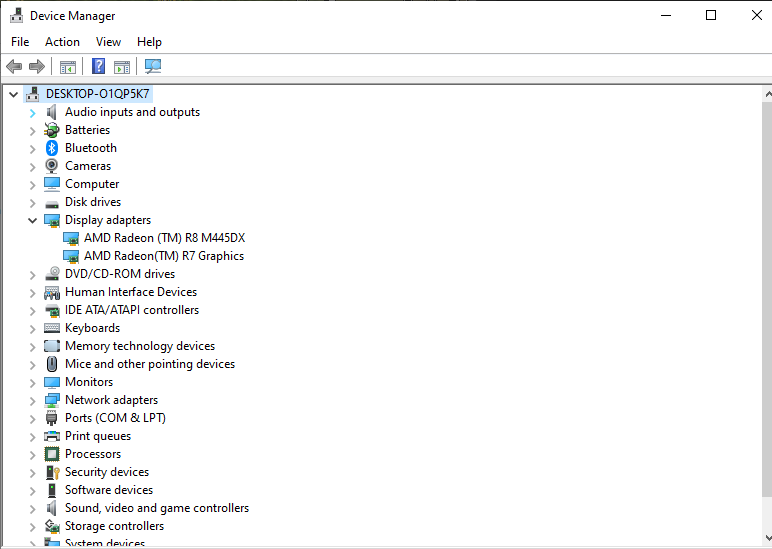Select the Monitors category label
Viewport: 772px width, 549px height.
[89, 382]
